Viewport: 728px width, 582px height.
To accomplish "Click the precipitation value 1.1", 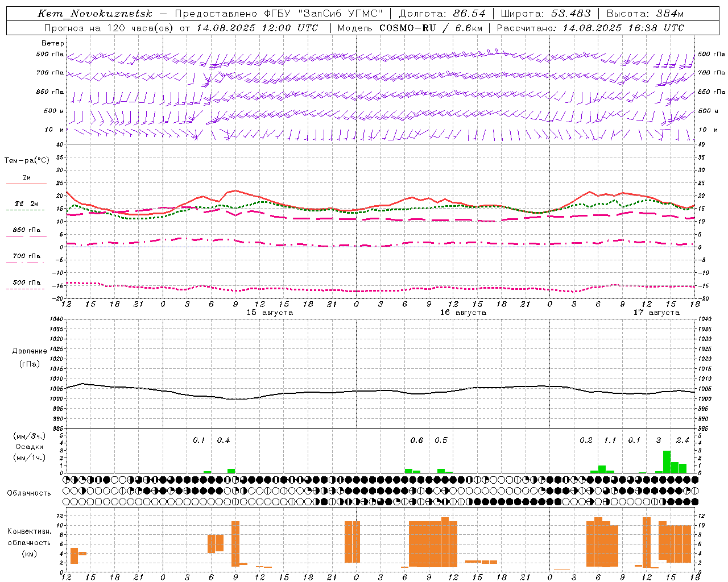I will point(610,440).
